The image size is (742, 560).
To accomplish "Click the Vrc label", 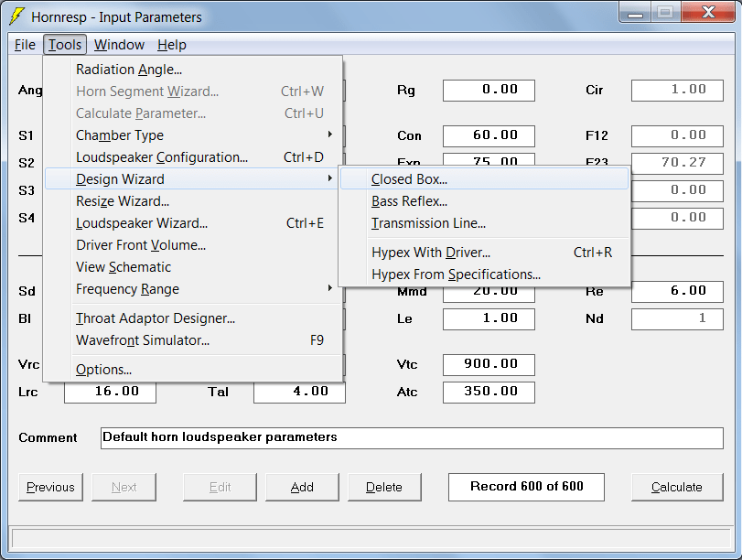I will [x=28, y=364].
